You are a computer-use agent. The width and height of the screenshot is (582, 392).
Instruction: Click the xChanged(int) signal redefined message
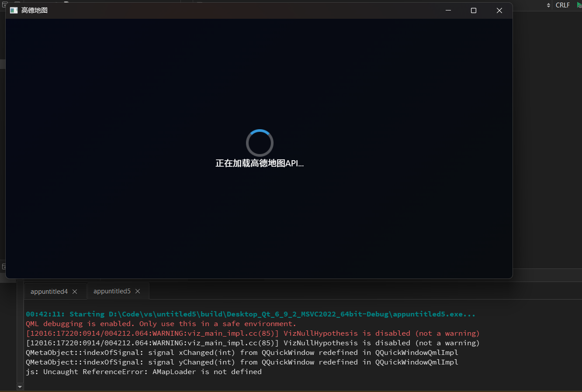point(242,352)
